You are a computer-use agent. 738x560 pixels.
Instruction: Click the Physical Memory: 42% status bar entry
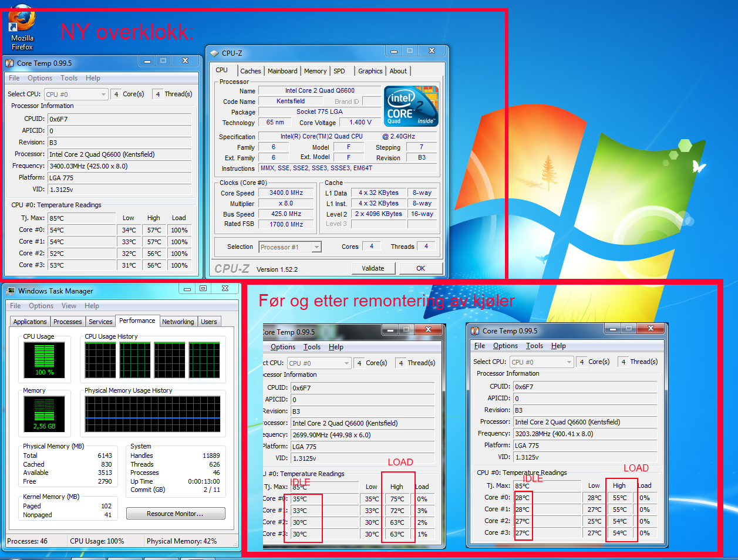coord(182,541)
